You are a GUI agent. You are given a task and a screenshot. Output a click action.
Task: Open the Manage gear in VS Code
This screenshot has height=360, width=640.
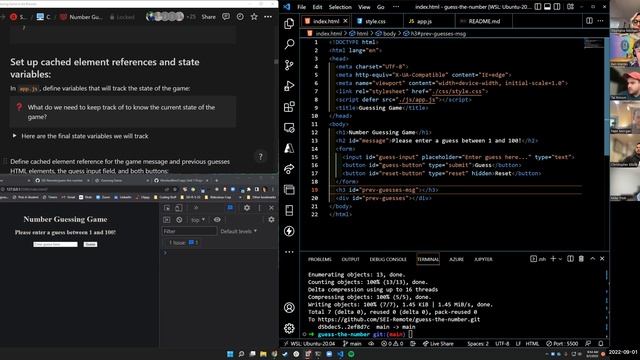point(289,328)
